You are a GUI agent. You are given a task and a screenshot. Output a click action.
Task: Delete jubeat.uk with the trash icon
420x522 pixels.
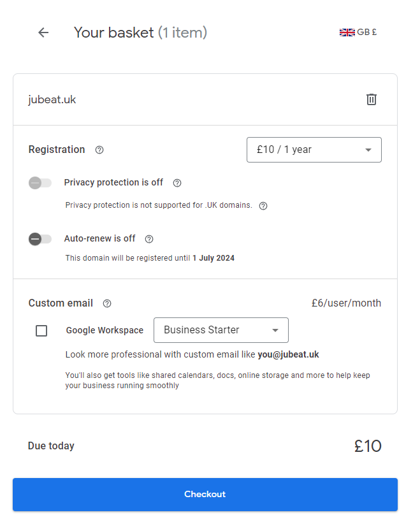(x=372, y=99)
